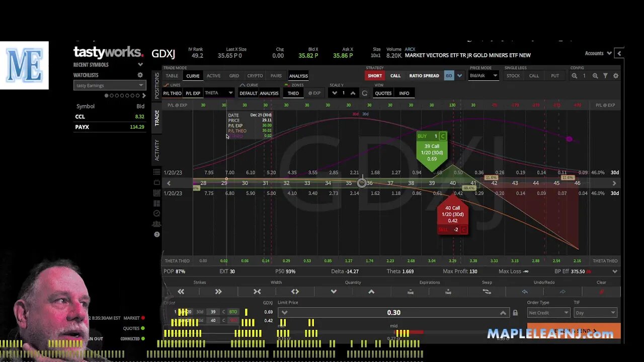Open the Accounts dropdown
Image resolution: width=644 pixels, height=362 pixels.
click(598, 53)
